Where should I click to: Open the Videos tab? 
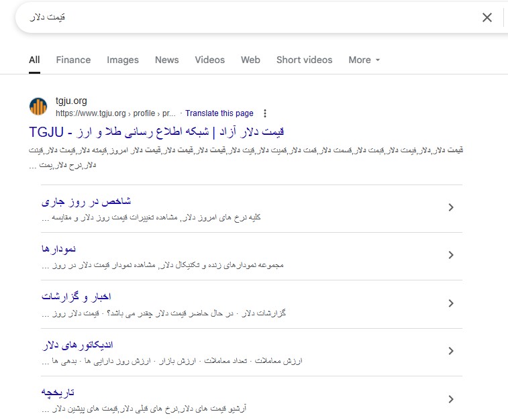tap(209, 60)
